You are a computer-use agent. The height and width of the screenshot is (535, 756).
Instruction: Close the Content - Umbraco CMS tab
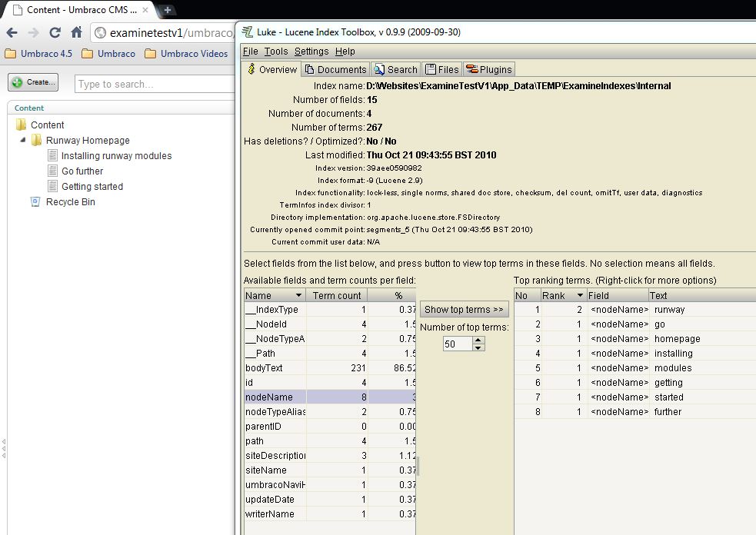click(x=145, y=10)
